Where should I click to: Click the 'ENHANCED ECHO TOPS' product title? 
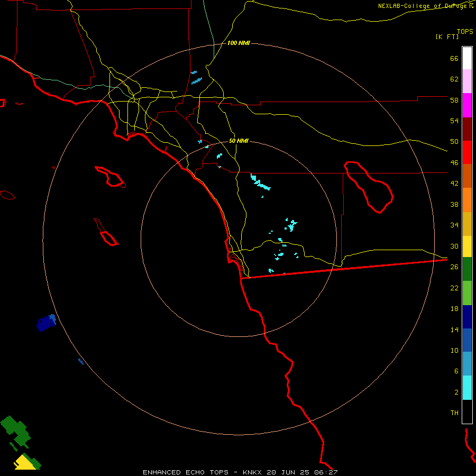[186, 472]
